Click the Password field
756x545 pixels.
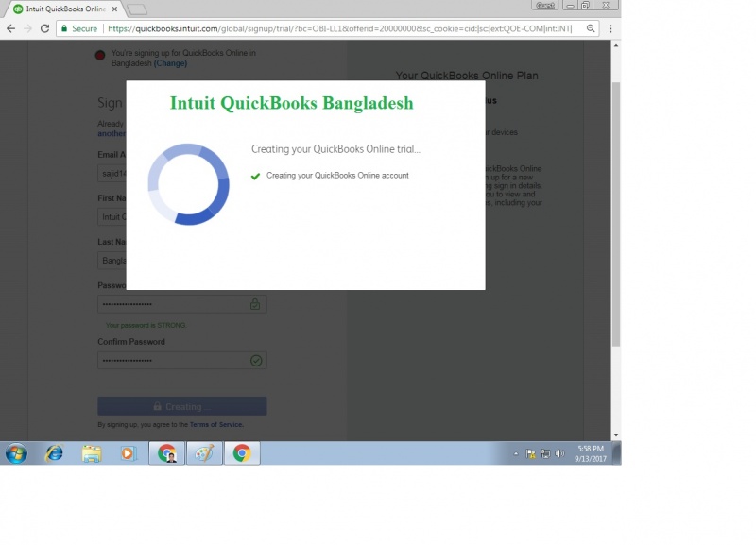tap(182, 304)
